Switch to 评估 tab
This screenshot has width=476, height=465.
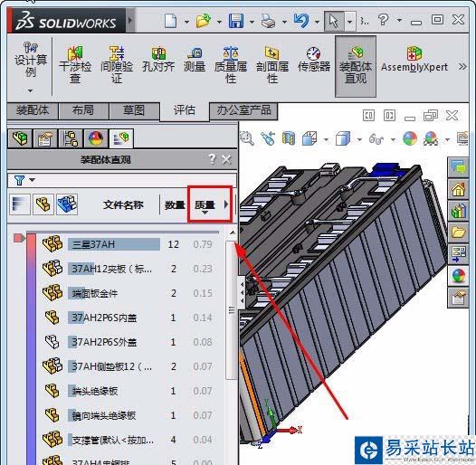184,110
